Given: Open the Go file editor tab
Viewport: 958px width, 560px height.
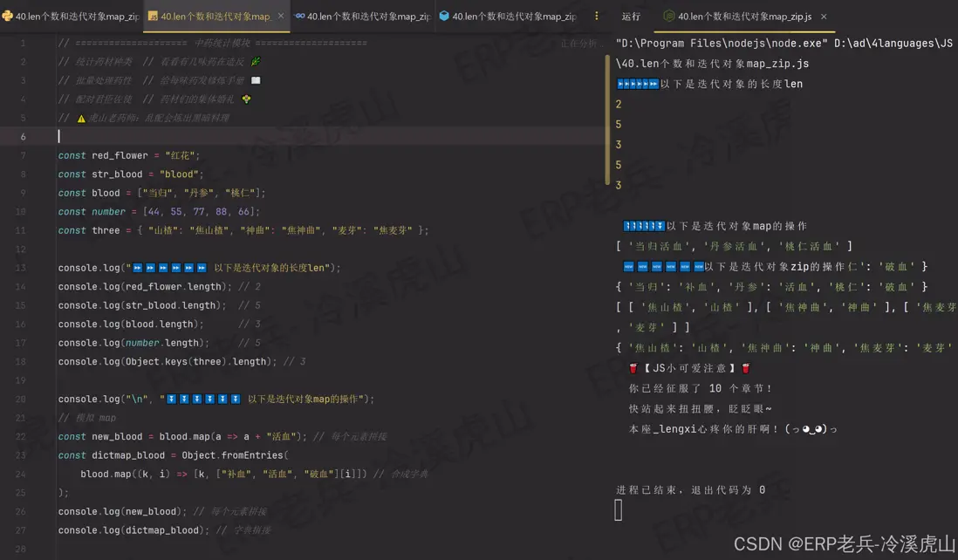Looking at the screenshot, I should pos(363,17).
